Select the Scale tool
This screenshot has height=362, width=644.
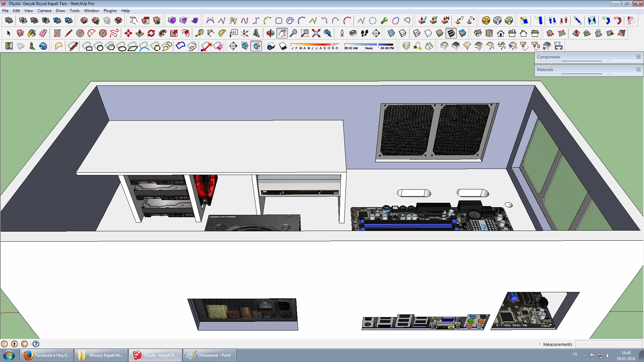point(174,33)
